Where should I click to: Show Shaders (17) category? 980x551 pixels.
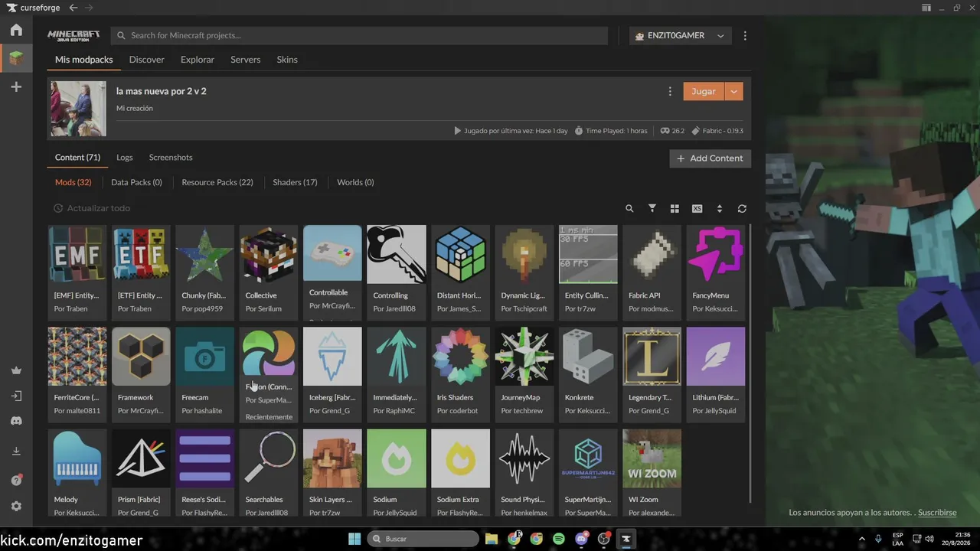(x=295, y=182)
